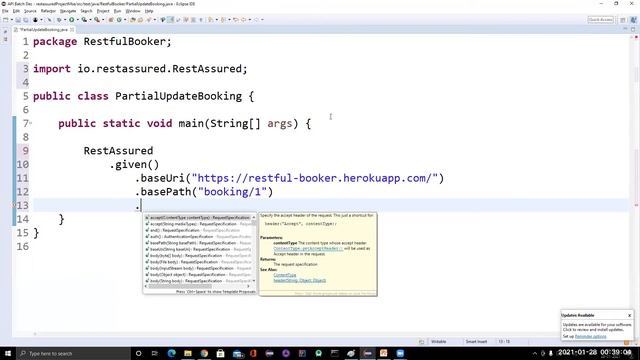Open the Refactor menu

(48, 11)
